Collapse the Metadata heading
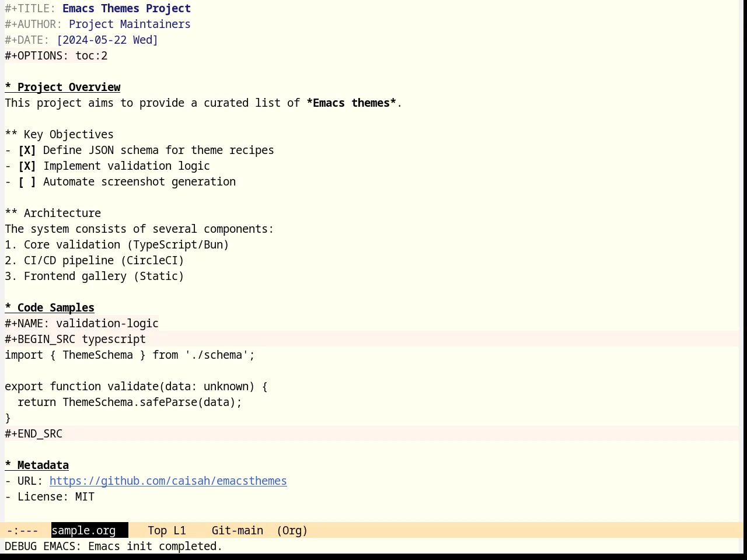Screen dimensions: 747x560 click(37, 466)
